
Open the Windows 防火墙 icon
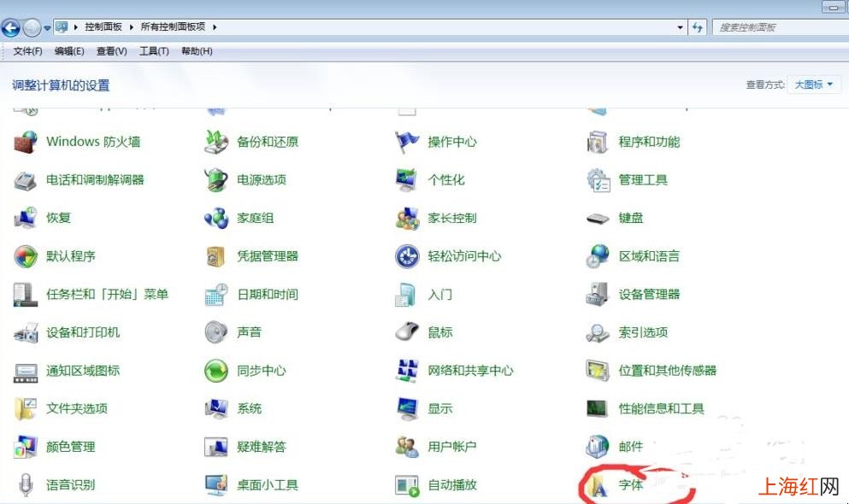(x=26, y=142)
